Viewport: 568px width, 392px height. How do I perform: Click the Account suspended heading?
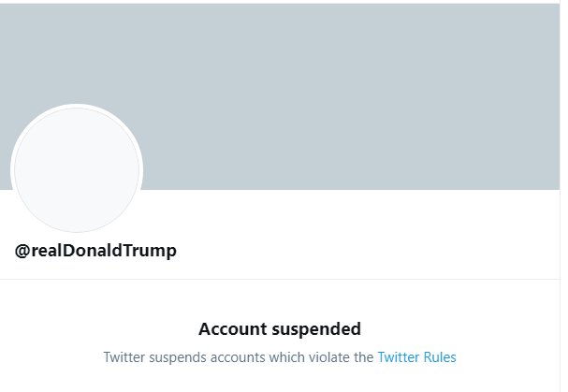(280, 329)
